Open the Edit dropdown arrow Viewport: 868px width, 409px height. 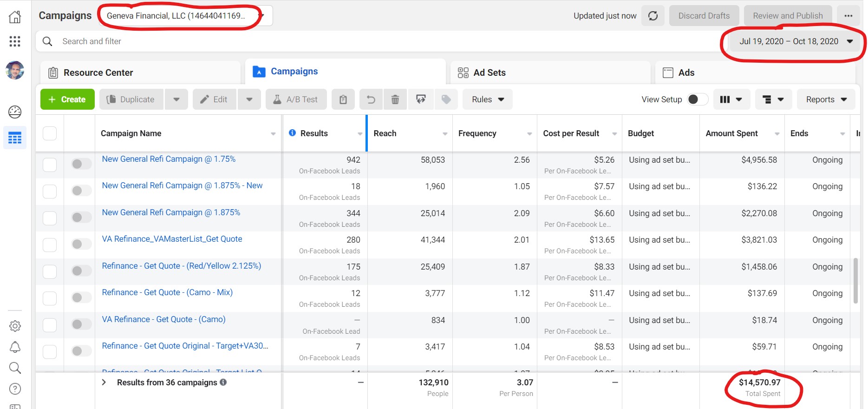click(x=249, y=99)
